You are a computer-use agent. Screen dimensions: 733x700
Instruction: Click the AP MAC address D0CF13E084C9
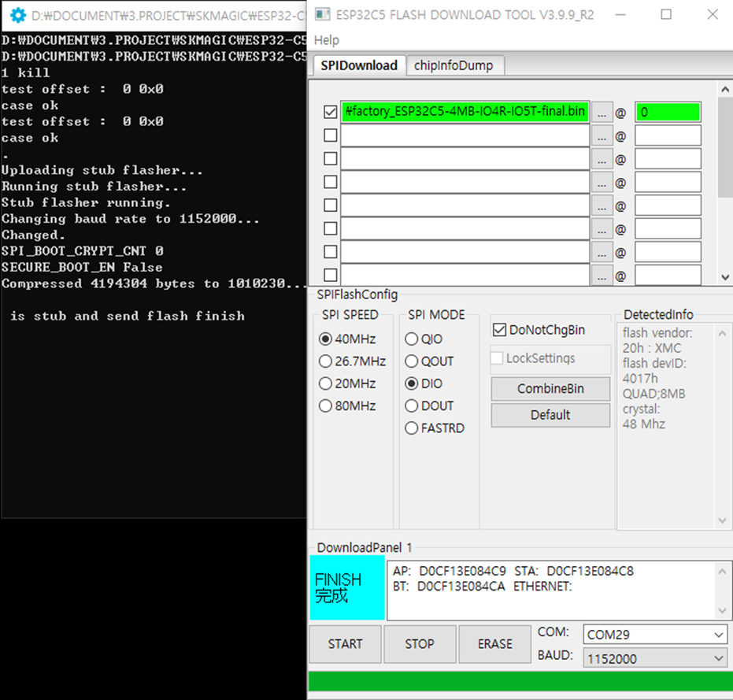462,571
